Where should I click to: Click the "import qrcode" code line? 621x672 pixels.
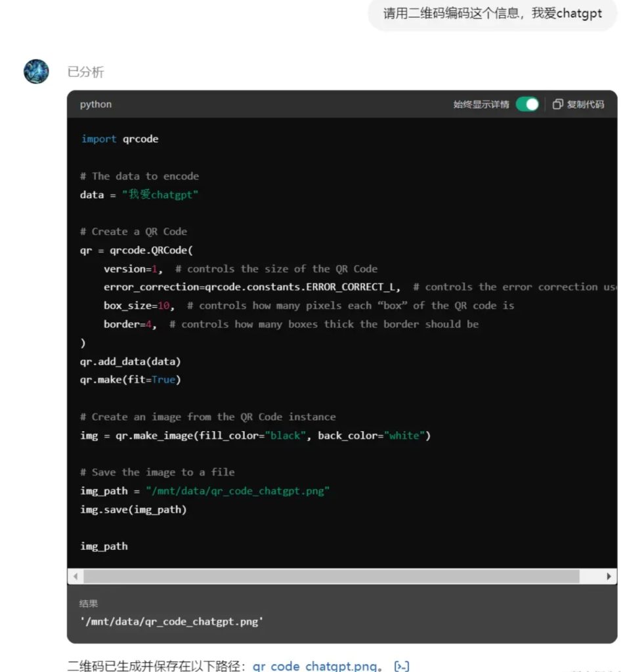point(119,139)
